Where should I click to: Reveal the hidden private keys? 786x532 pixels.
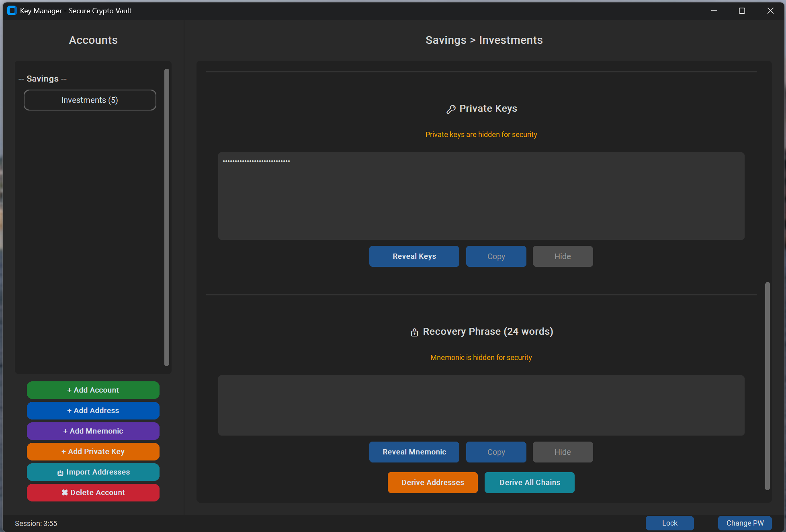[x=414, y=256]
